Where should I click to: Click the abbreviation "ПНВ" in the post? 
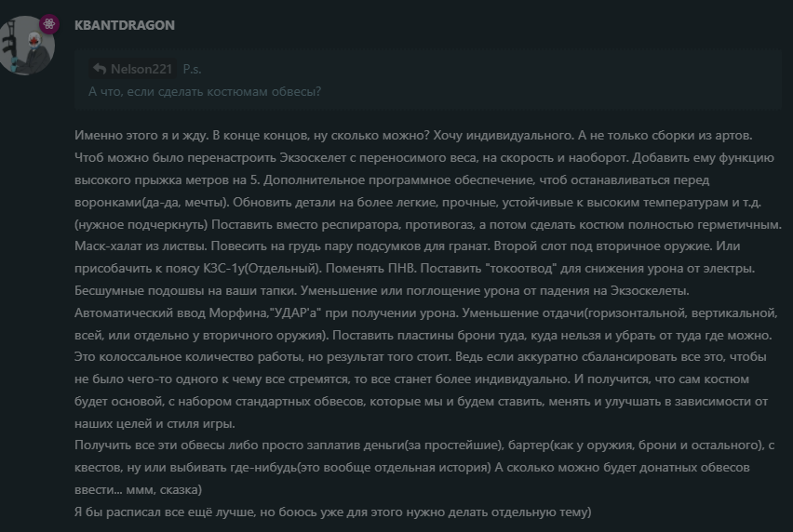pos(402,268)
